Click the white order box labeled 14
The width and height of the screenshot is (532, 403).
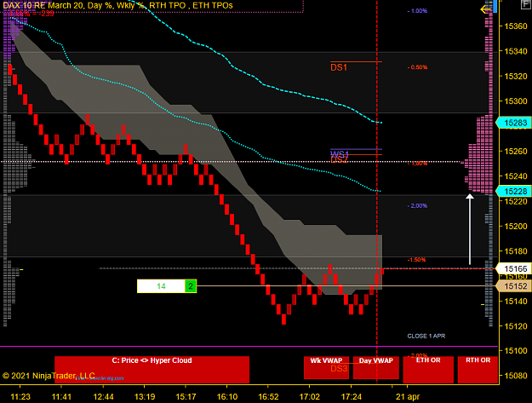[161, 286]
